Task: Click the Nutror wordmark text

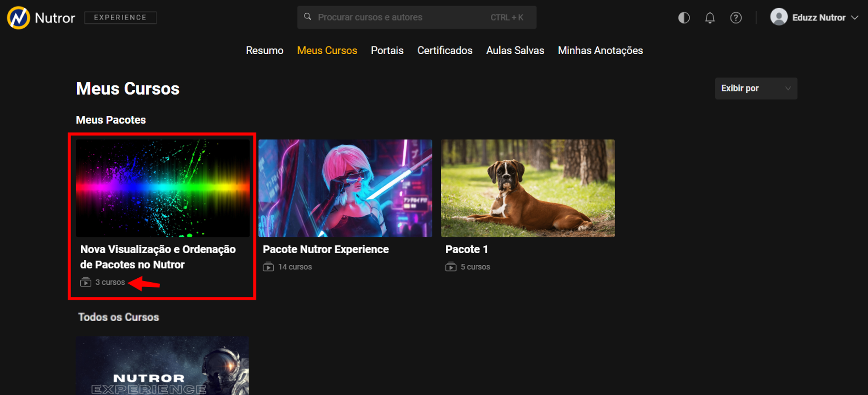Action: coord(55,18)
